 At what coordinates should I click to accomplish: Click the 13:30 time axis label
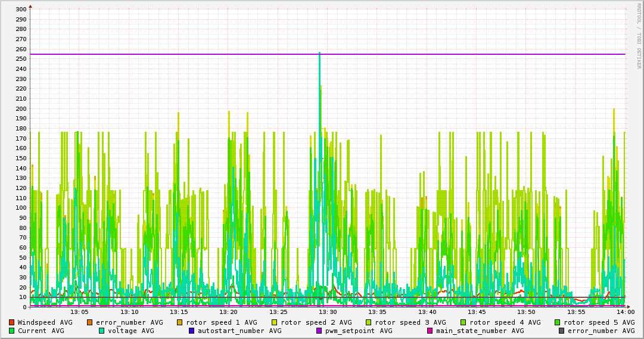pos(328,312)
